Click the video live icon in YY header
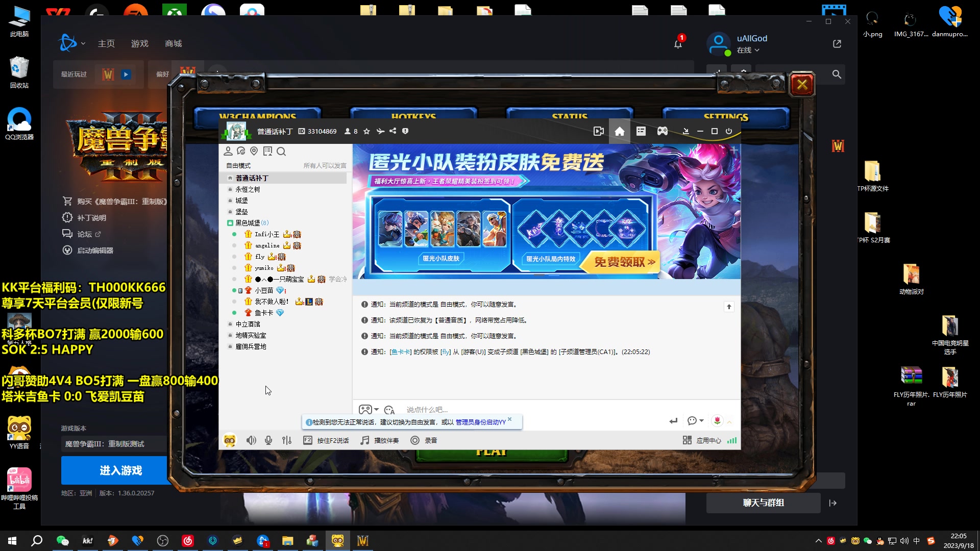 point(599,132)
